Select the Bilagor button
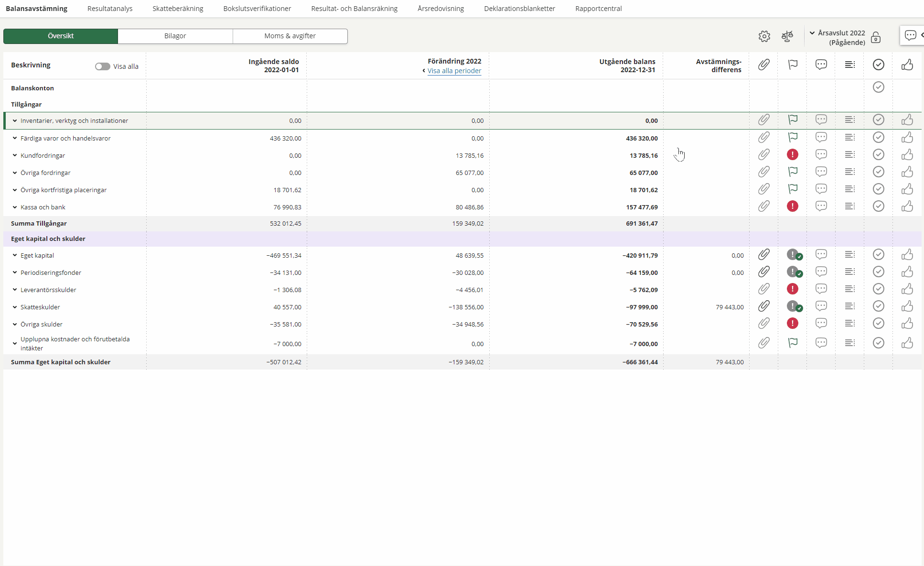924x566 pixels. [175, 36]
